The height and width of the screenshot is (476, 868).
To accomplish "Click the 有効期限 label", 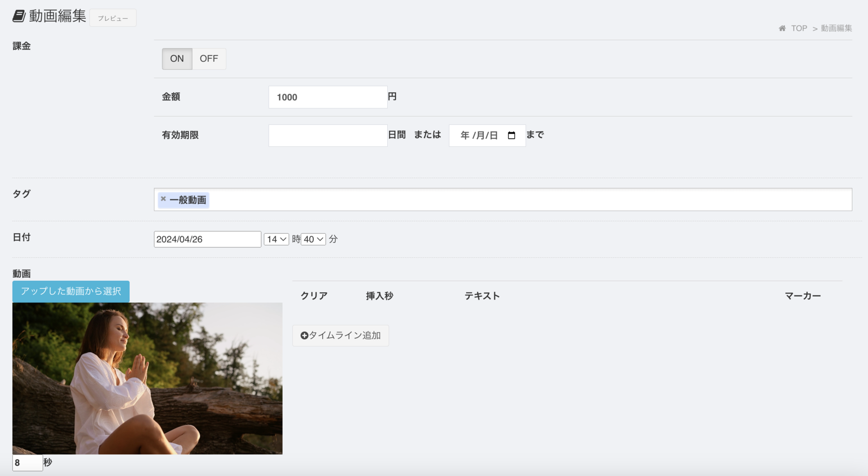I will coord(180,135).
